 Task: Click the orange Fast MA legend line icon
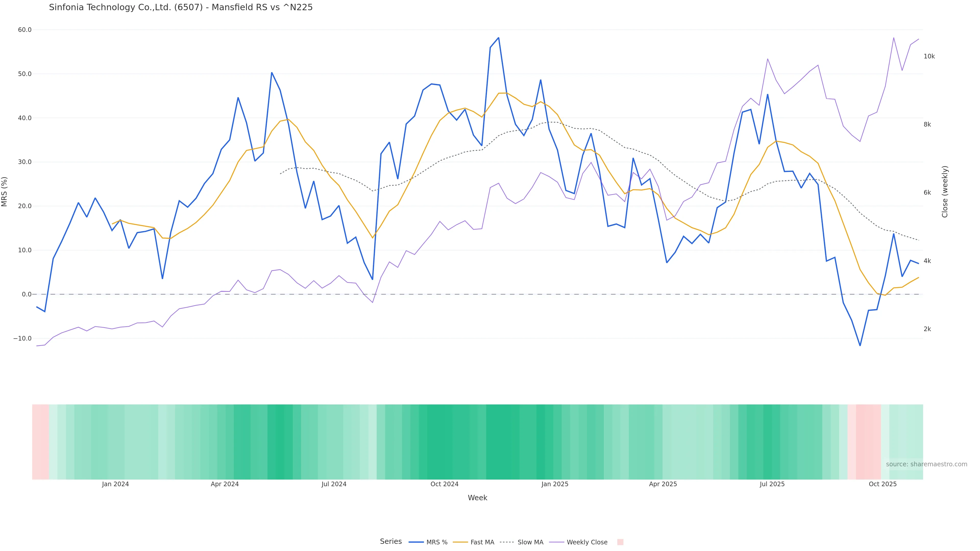[x=460, y=542]
